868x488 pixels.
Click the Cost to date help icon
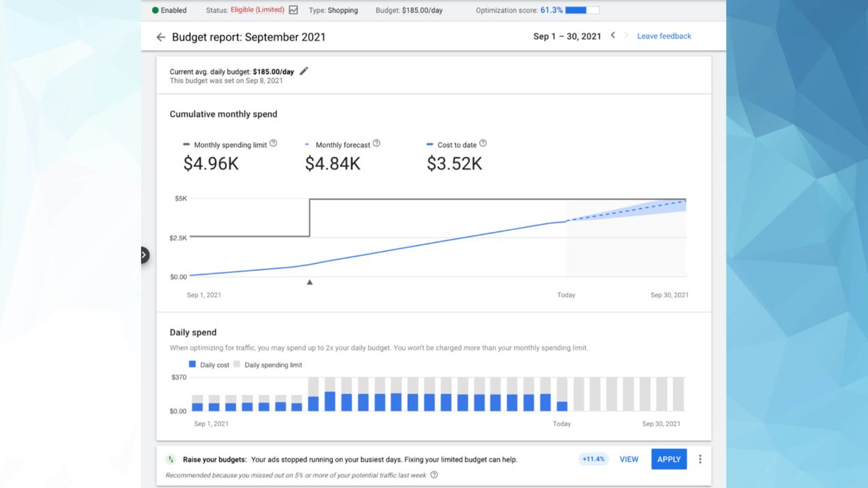[x=482, y=143]
